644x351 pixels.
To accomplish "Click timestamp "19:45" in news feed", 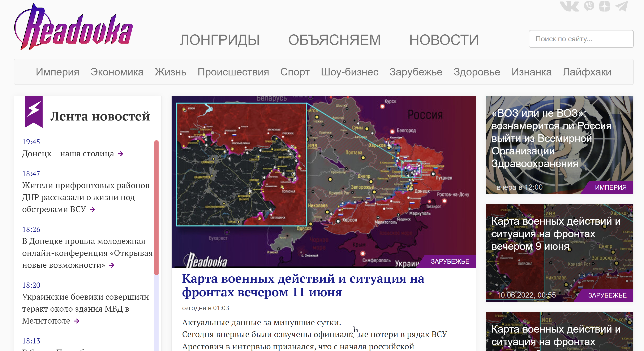I will (31, 142).
